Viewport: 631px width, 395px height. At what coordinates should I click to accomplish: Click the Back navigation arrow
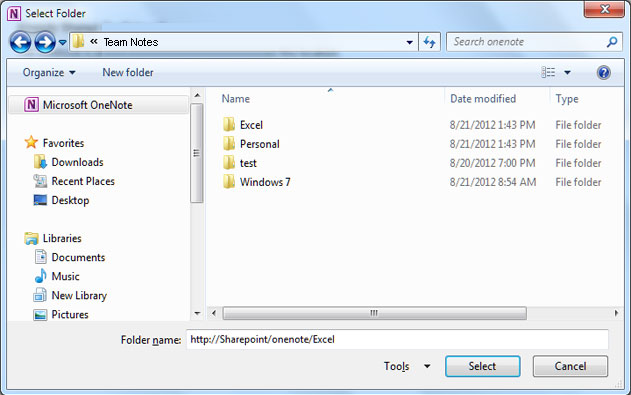pos(20,42)
